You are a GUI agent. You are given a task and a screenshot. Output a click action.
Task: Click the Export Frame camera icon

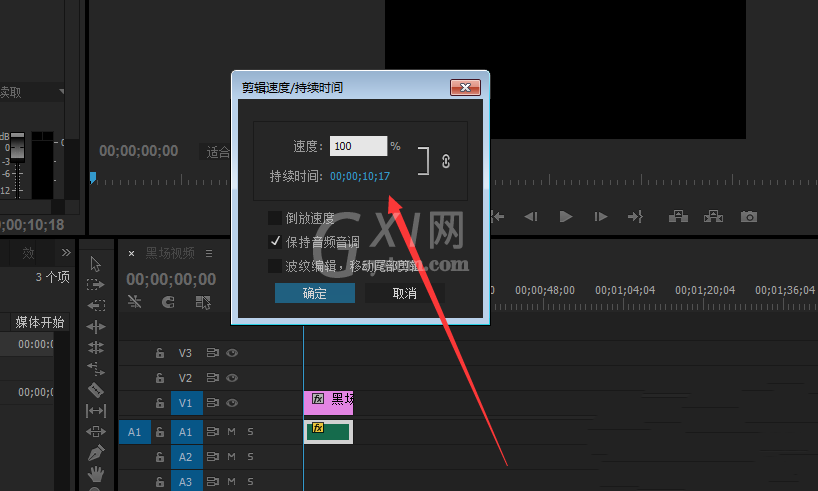pyautogui.click(x=749, y=216)
